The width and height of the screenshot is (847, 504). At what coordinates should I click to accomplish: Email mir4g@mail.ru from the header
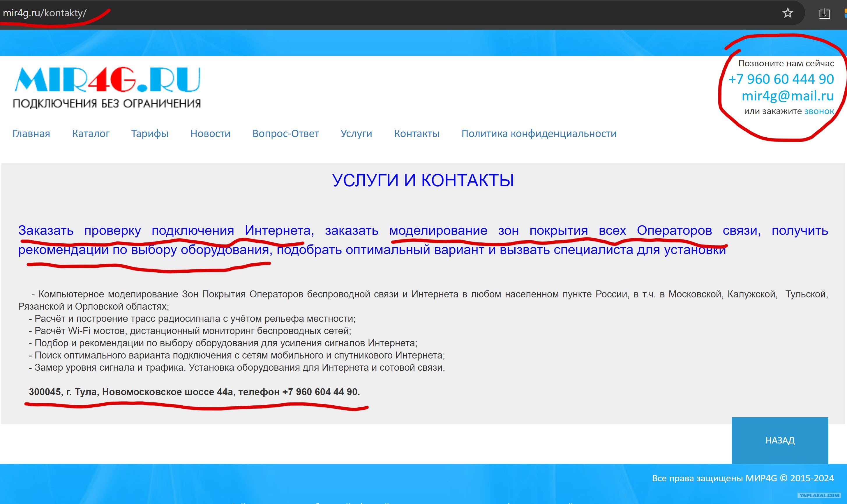tap(788, 96)
